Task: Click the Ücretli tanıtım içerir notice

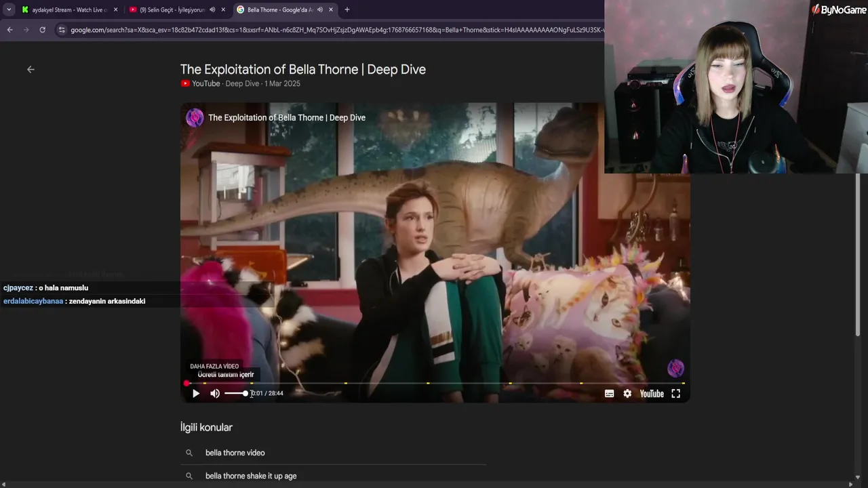Action: pos(226,375)
